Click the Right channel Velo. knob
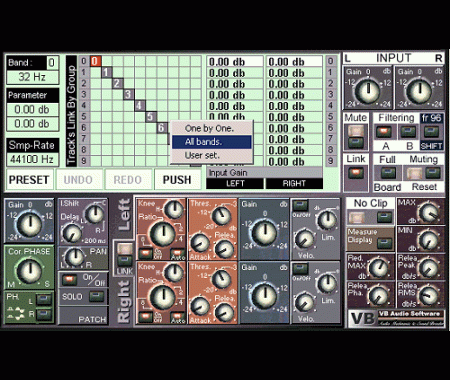This screenshot has height=380, width=450. click(x=304, y=302)
